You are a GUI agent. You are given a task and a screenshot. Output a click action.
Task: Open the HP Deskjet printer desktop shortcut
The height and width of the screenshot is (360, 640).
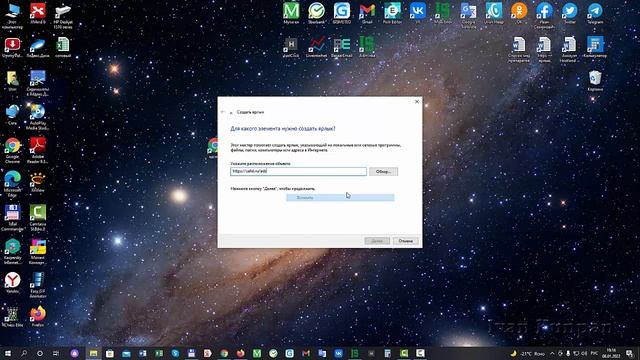click(x=63, y=16)
